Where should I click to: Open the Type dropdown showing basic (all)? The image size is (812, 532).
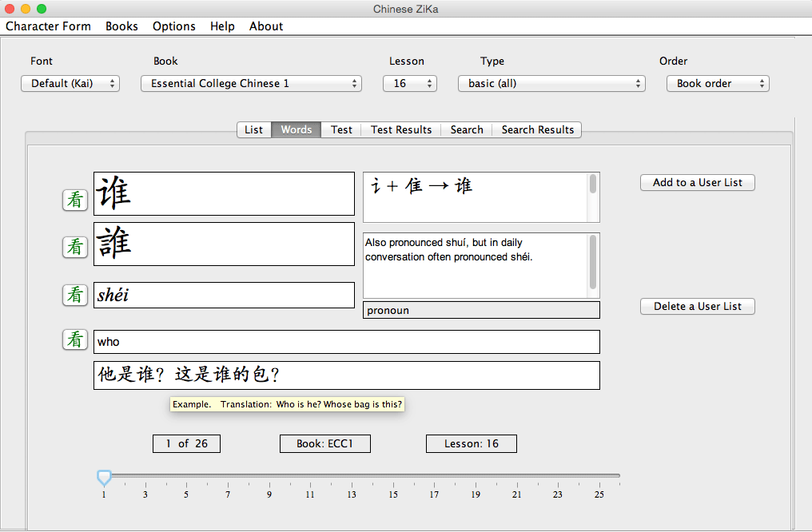click(x=551, y=83)
